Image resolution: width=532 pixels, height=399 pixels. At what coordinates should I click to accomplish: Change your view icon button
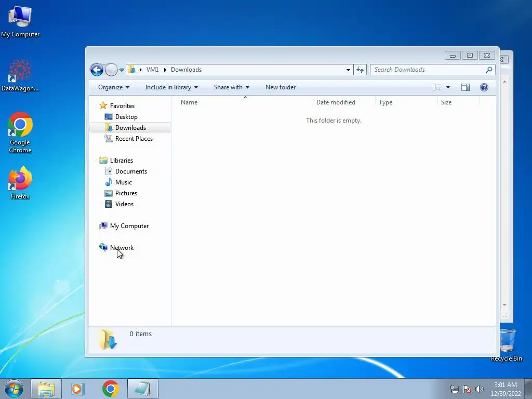[x=436, y=87]
